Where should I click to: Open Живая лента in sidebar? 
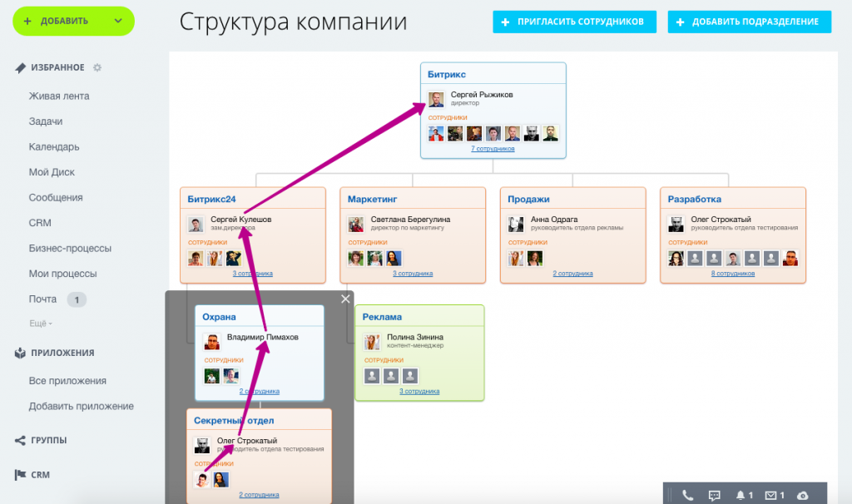point(59,96)
